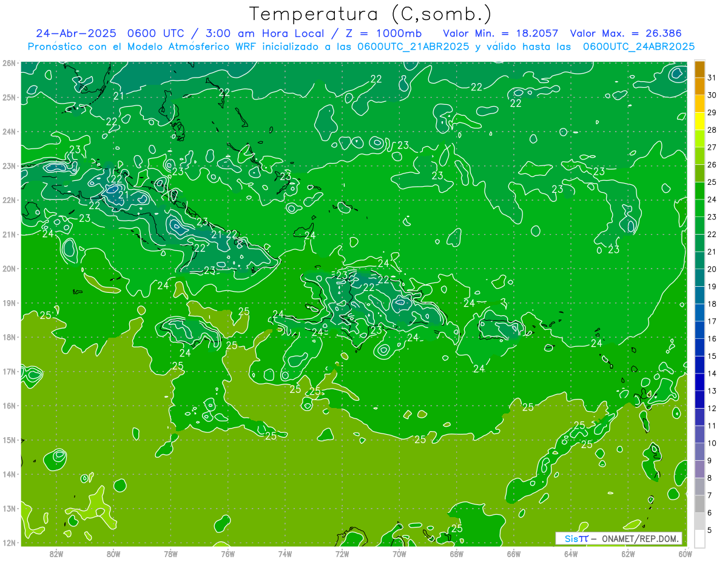Click the "Temperatura (C,somb.)" map title
Screen dimensions: 728x562
coord(371,15)
